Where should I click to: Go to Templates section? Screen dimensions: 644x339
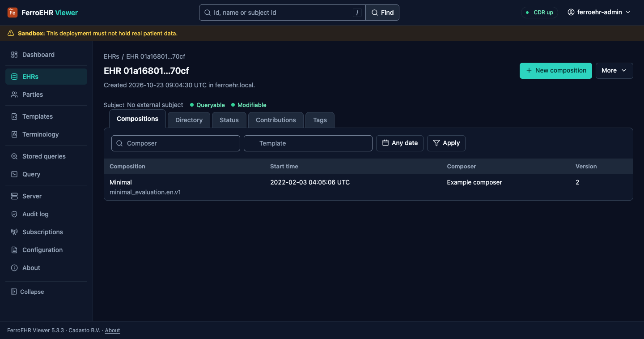point(46,116)
